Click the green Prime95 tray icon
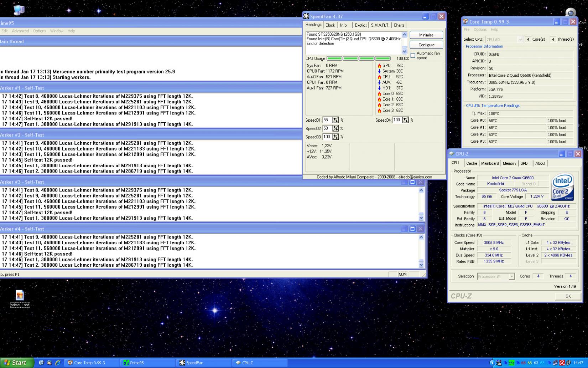This screenshot has width=588, height=368. [511, 363]
